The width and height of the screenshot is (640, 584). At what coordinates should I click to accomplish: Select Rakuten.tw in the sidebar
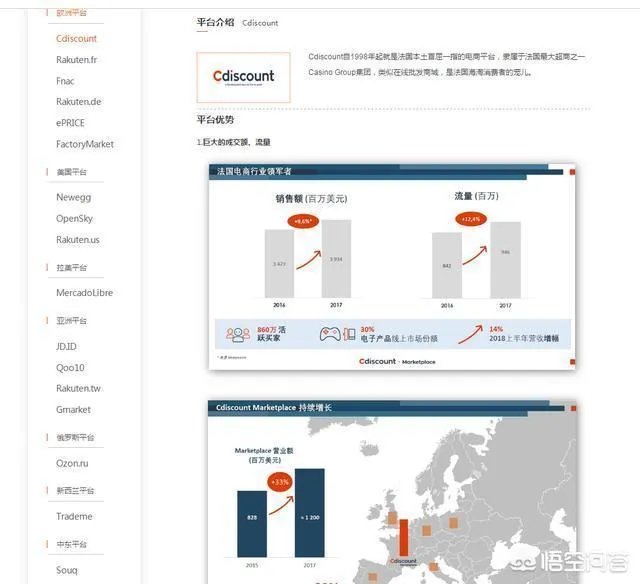(x=78, y=388)
